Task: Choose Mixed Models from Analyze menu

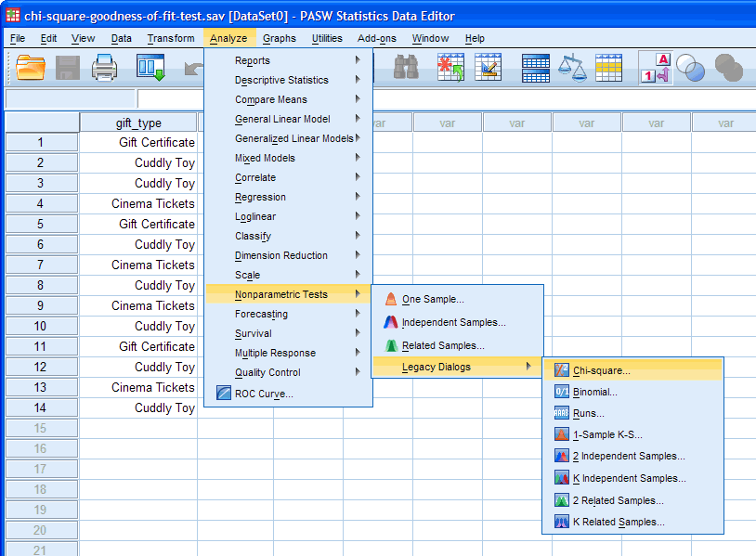Action: tap(288, 158)
